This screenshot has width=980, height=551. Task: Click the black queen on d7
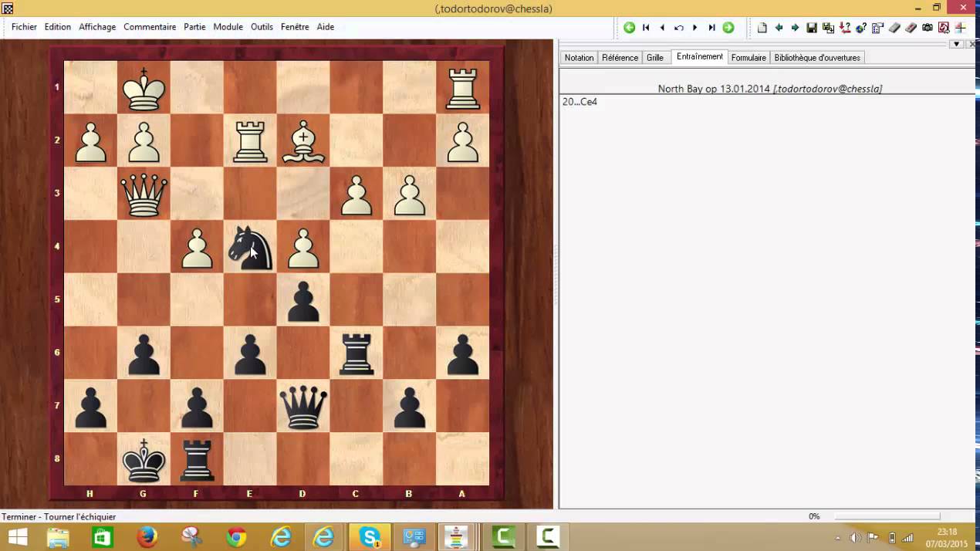pyautogui.click(x=303, y=406)
